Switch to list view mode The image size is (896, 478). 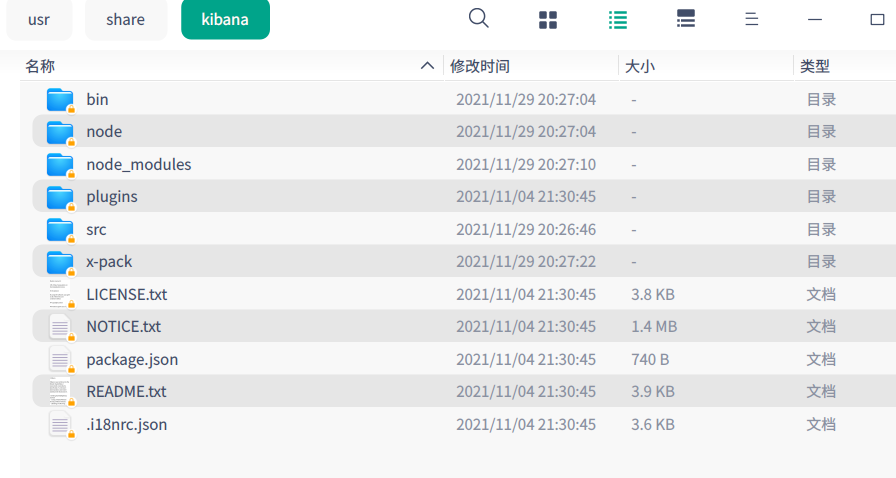[x=617, y=19]
